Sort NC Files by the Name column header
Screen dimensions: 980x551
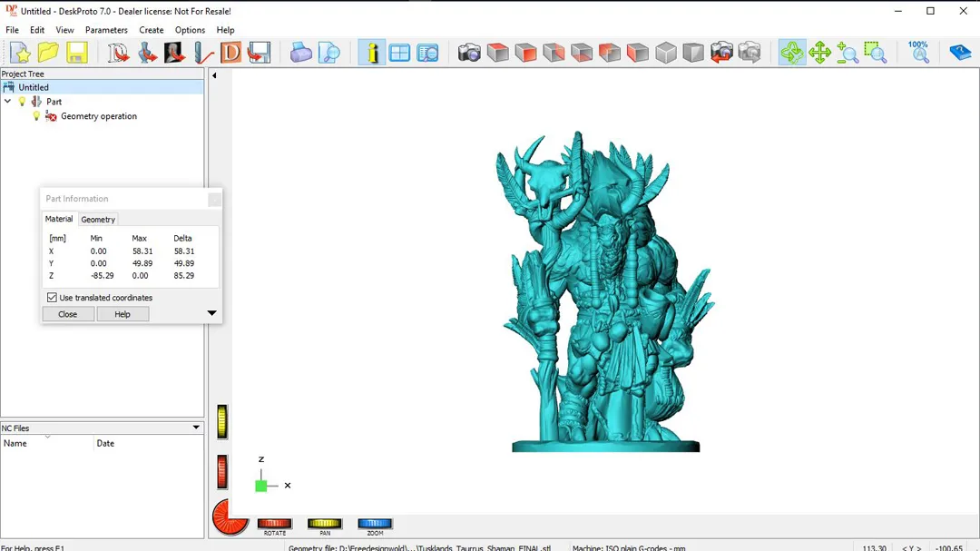click(47, 443)
